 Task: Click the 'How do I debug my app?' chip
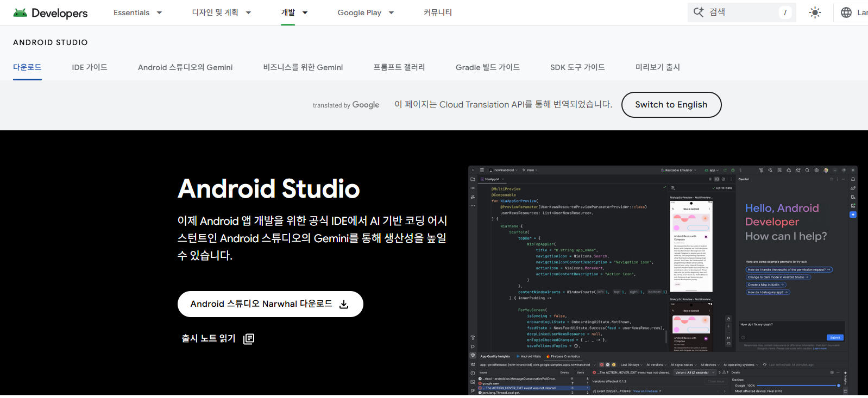tap(768, 292)
